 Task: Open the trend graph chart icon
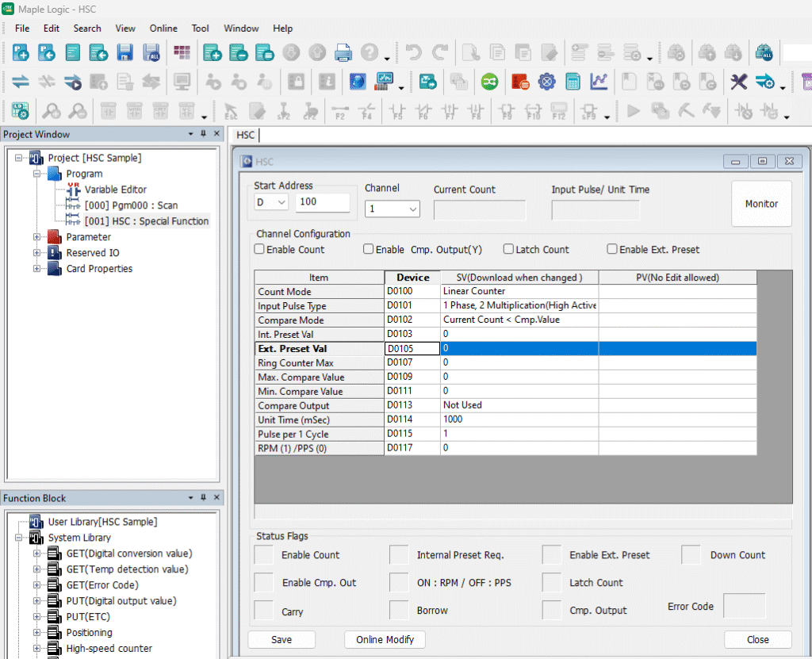[598, 82]
